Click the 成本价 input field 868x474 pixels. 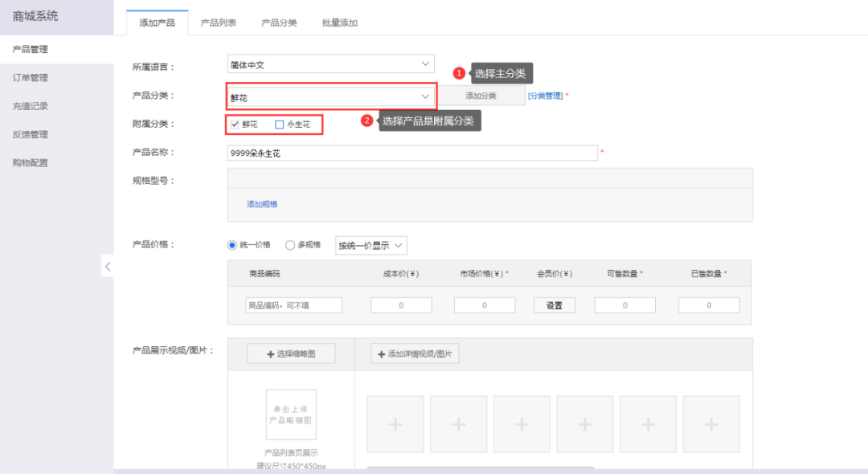(401, 305)
